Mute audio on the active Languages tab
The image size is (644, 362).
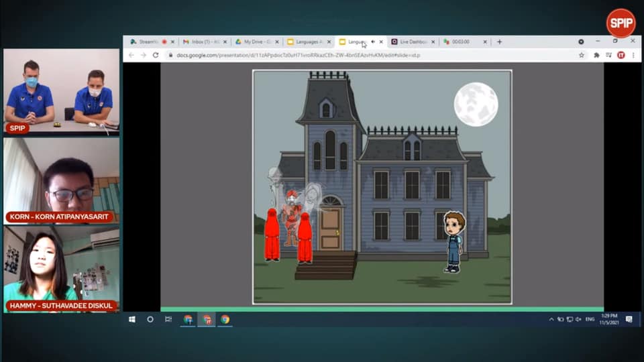coord(373,42)
